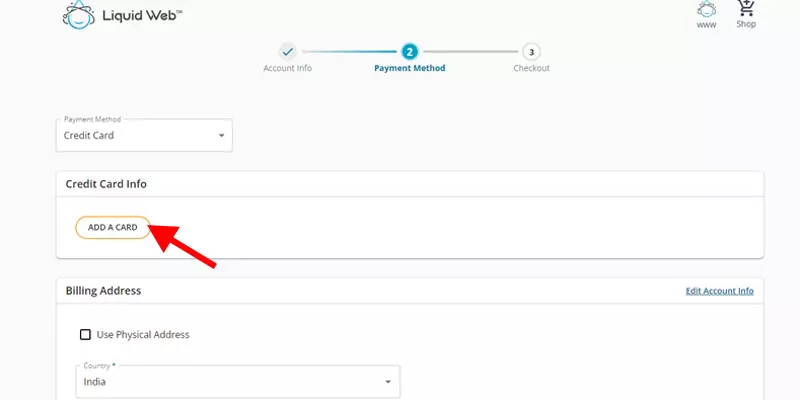This screenshot has width=800, height=400.
Task: Expand the Country dropdown showing India
Action: click(238, 382)
